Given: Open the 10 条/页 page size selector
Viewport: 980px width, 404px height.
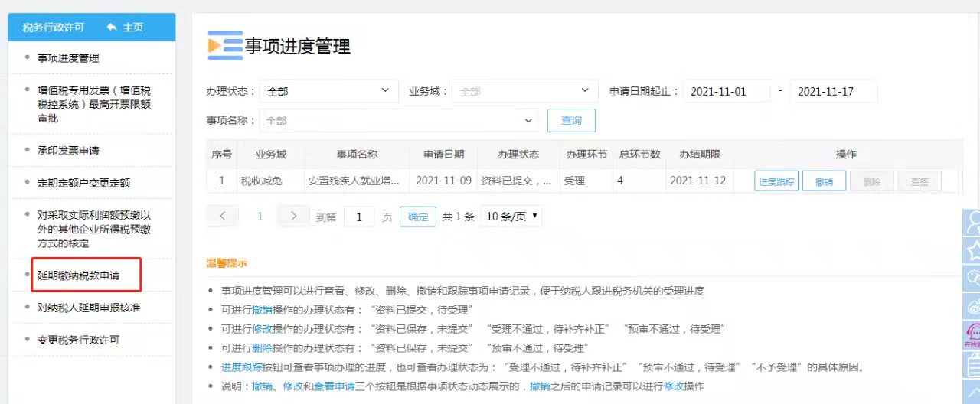Looking at the screenshot, I should pos(511,217).
